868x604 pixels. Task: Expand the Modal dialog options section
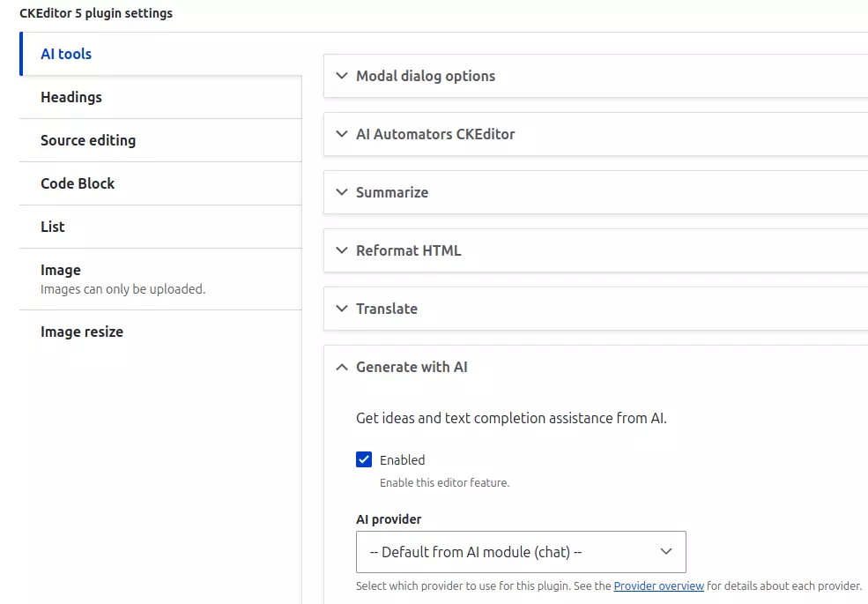click(x=596, y=76)
